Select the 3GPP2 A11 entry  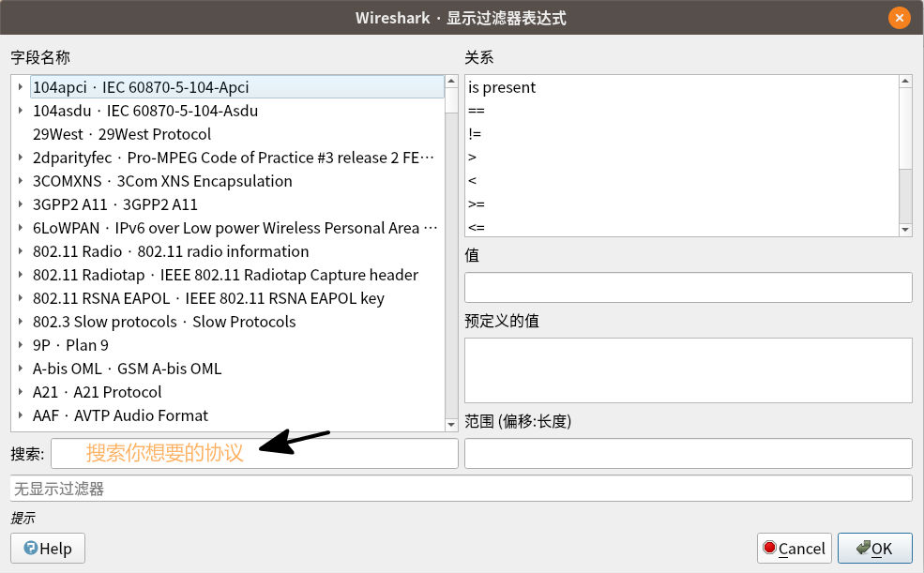pos(237,204)
